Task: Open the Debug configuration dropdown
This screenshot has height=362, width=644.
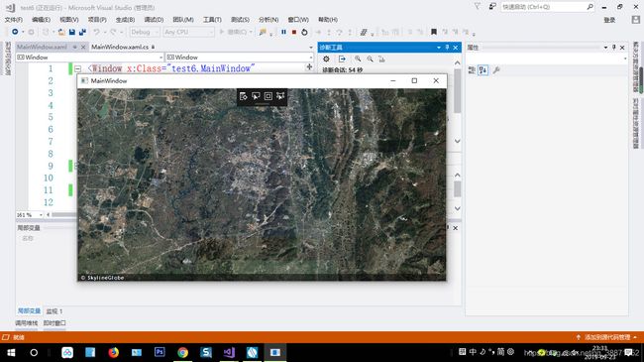Action: click(145, 32)
